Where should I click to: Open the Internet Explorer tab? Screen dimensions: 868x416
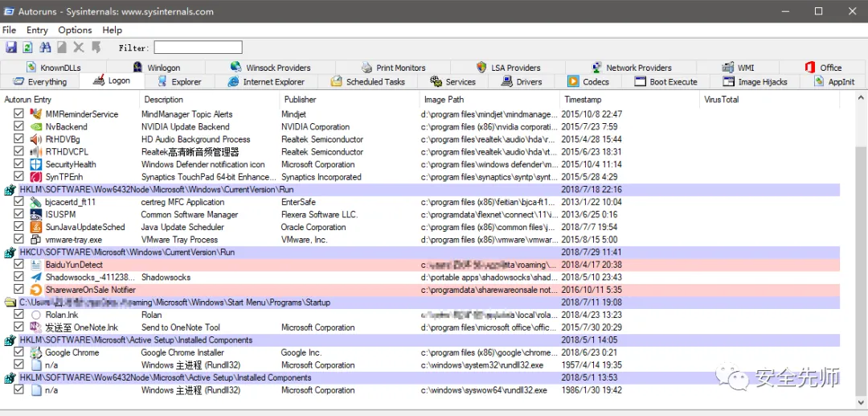click(x=266, y=82)
